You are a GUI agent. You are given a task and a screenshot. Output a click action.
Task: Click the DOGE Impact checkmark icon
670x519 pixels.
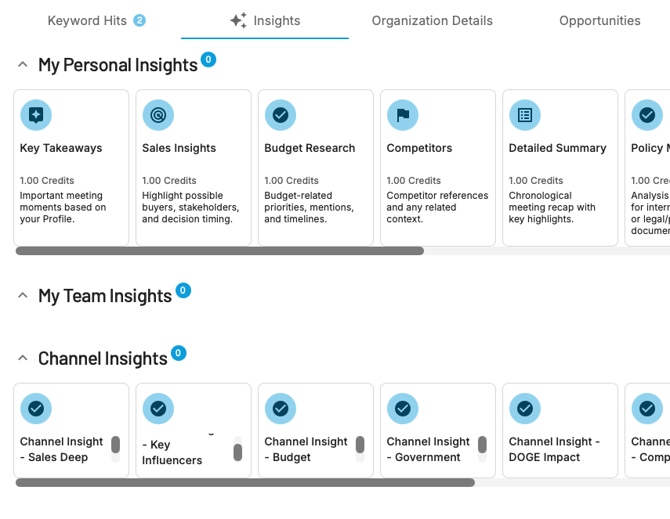[524, 408]
